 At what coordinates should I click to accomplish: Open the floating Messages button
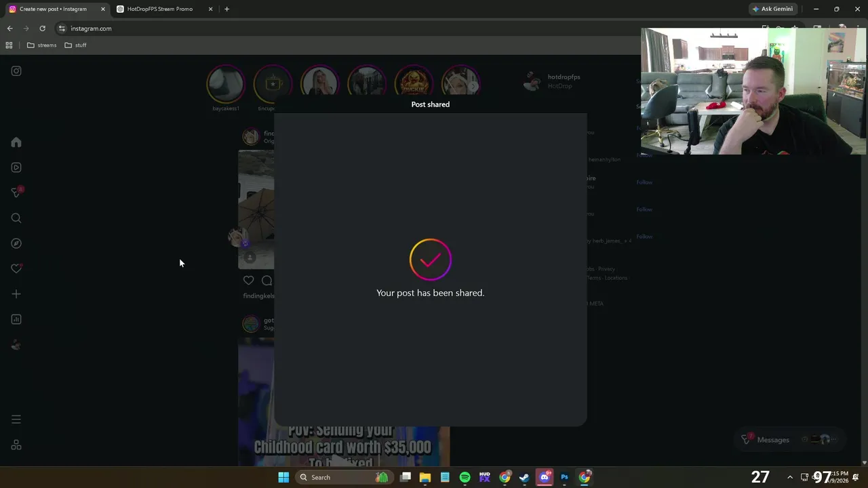[789, 439]
